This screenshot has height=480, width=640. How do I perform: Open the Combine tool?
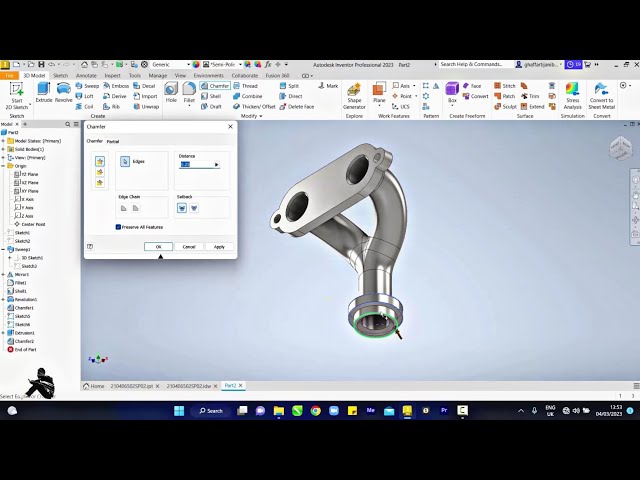247,96
